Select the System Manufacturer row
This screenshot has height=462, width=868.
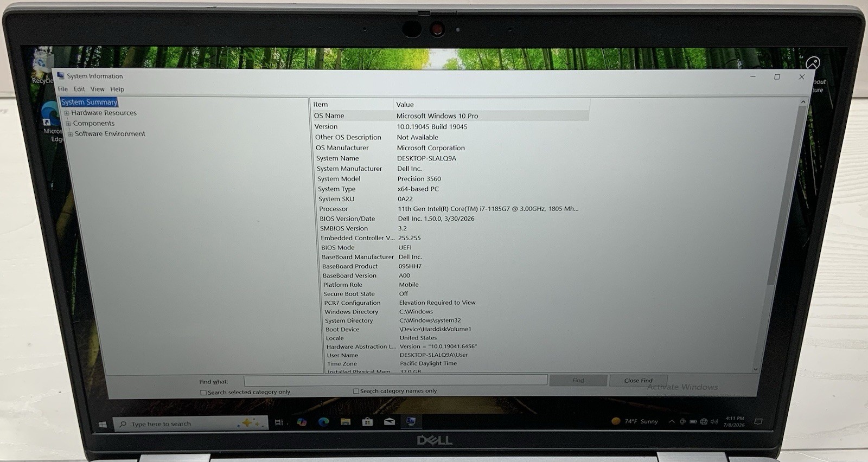coord(452,169)
